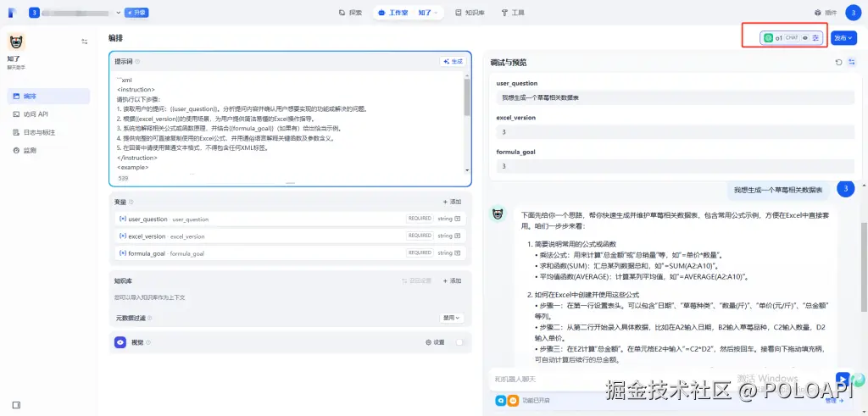Click the 召回设置 retrieval settings button
This screenshot has height=416, width=868.
pyautogui.click(x=417, y=281)
